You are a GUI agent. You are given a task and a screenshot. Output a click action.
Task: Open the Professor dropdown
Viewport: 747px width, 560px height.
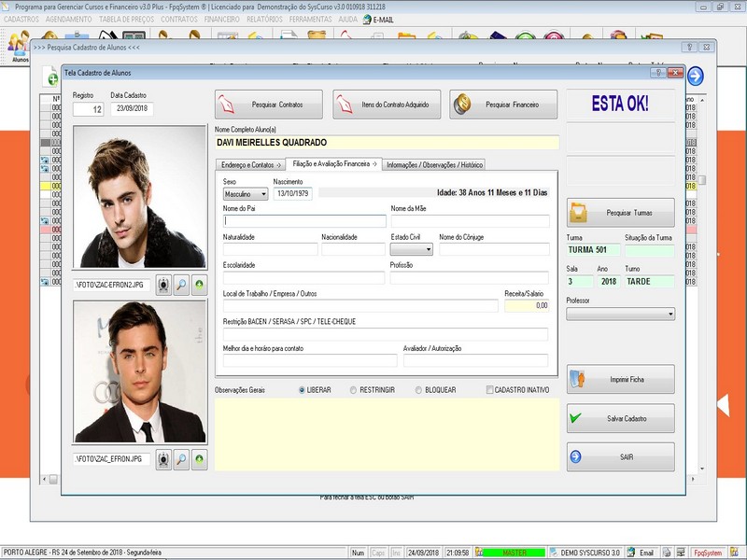(x=620, y=314)
